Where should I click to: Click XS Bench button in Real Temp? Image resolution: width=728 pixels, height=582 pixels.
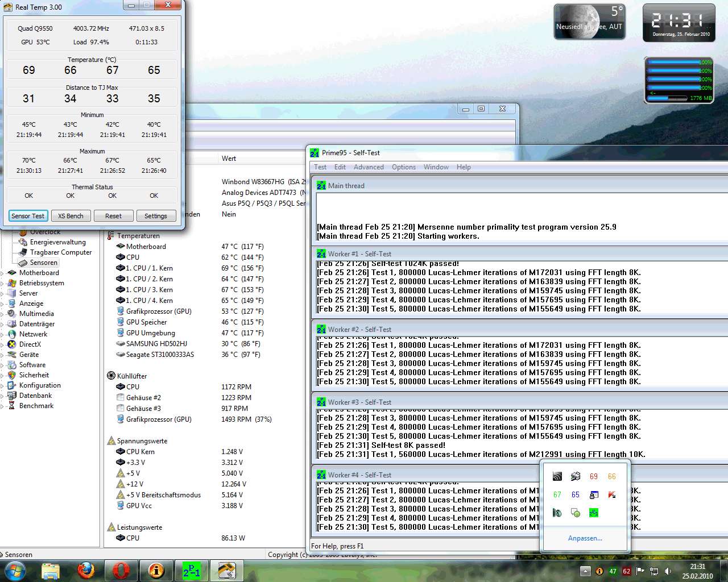71,216
